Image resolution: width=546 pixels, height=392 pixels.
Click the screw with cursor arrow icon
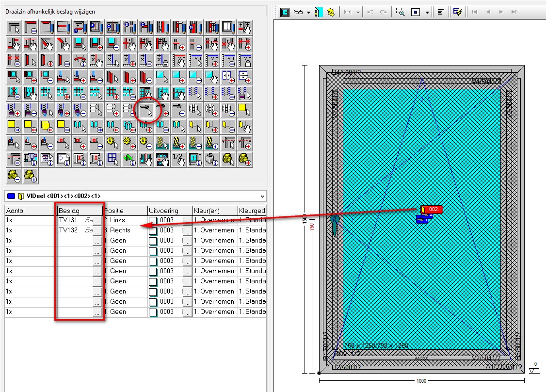point(162,143)
